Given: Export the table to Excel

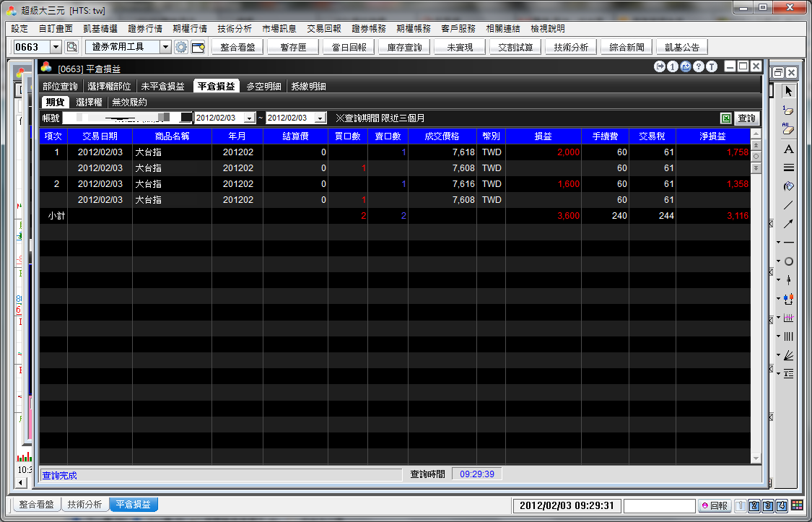Looking at the screenshot, I should coord(726,118).
